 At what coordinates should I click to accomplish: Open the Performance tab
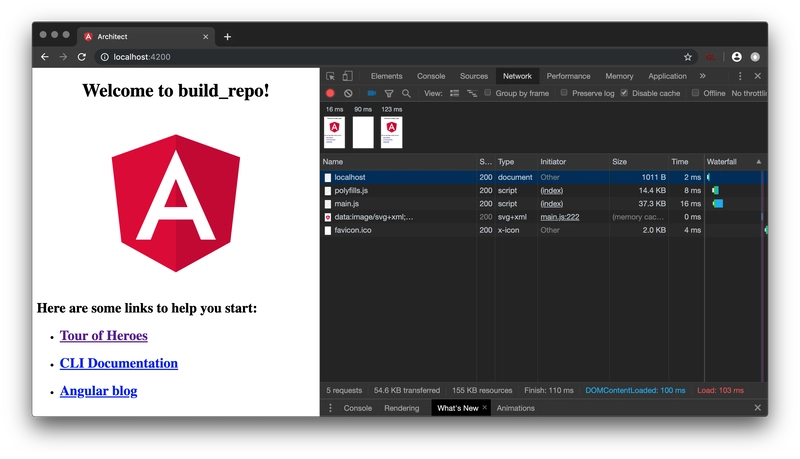568,76
